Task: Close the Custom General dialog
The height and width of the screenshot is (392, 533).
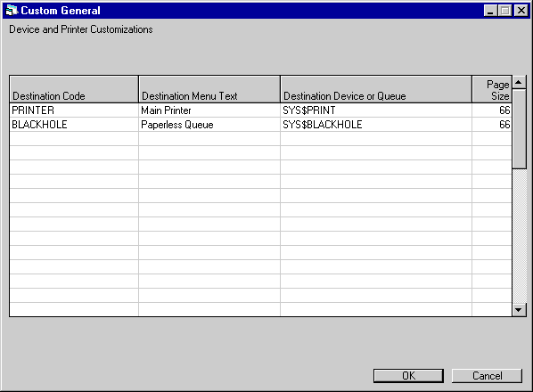Action: [x=521, y=11]
